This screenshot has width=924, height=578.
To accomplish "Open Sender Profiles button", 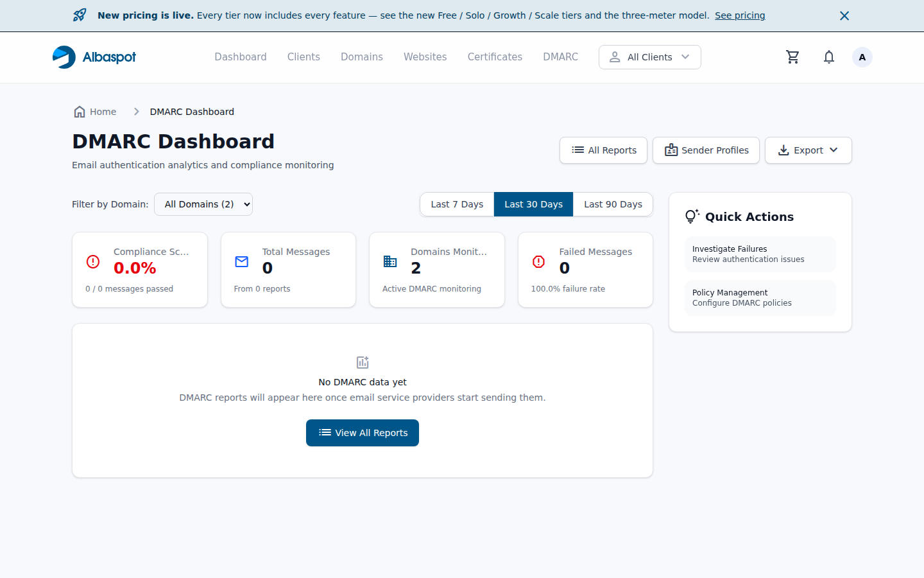I will point(706,150).
